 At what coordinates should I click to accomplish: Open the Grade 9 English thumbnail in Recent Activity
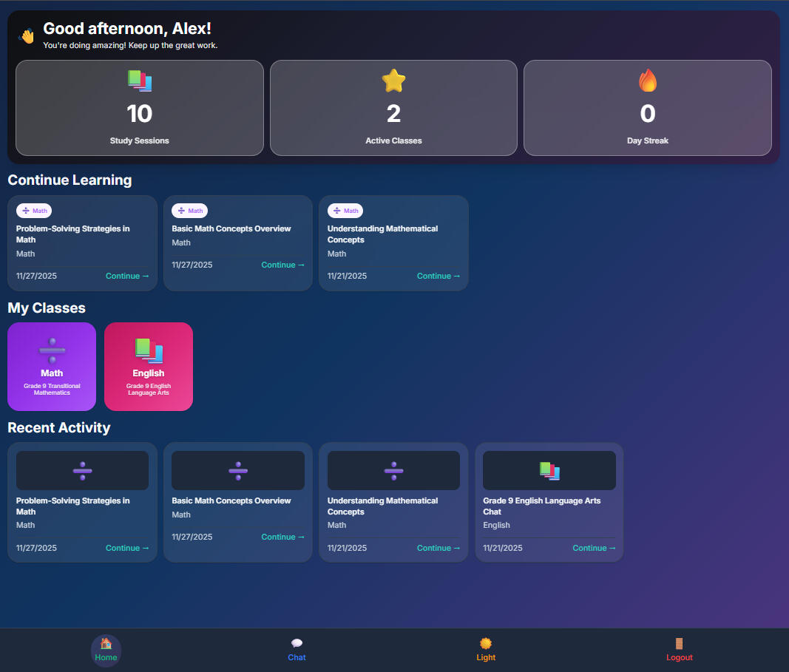click(549, 470)
